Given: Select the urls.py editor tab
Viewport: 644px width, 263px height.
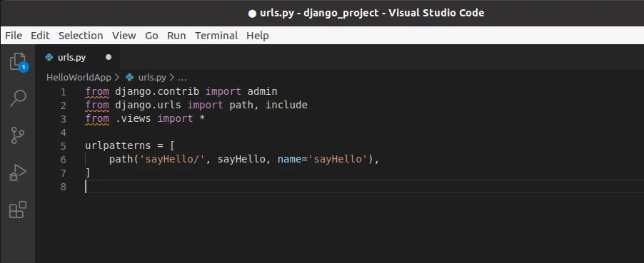Looking at the screenshot, I should click(78, 58).
